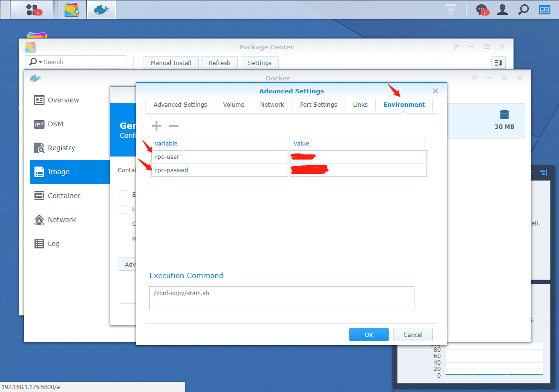
Task: Edit the value field for rpc-user
Action: [x=358, y=157]
